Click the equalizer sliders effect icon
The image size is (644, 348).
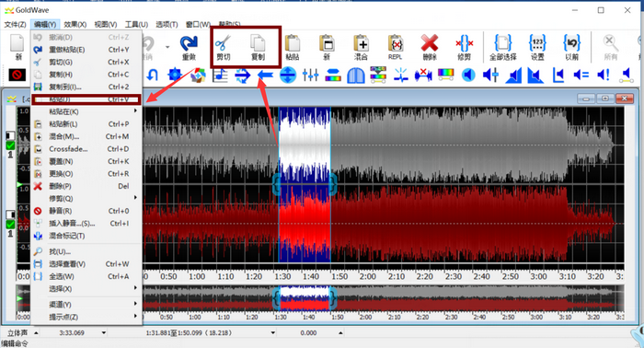point(311,75)
